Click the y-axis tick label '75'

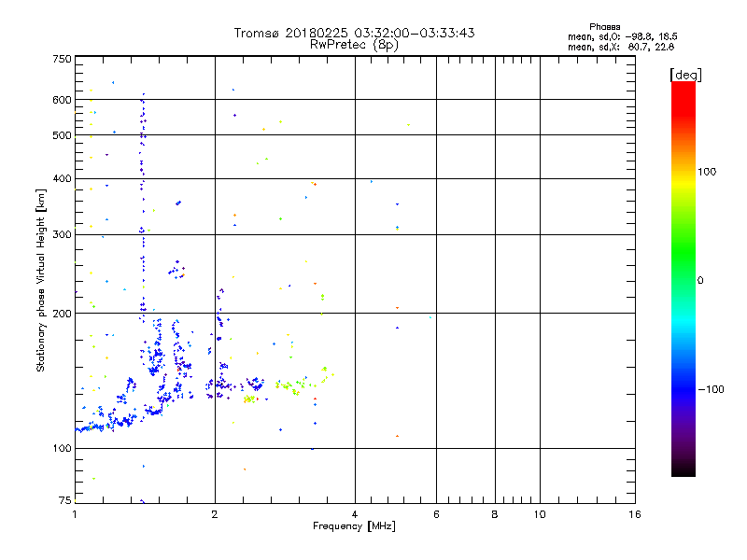coord(65,500)
